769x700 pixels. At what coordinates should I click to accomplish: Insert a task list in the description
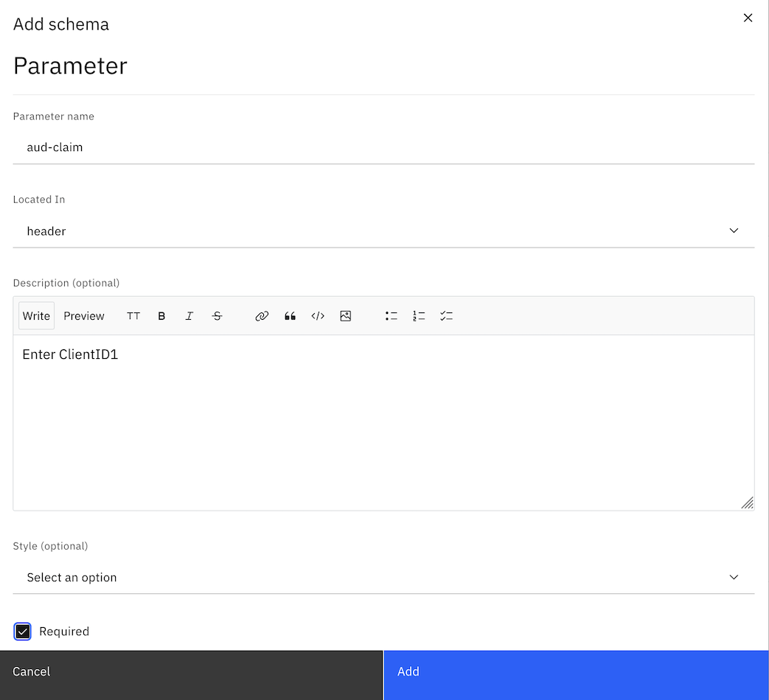coord(446,315)
